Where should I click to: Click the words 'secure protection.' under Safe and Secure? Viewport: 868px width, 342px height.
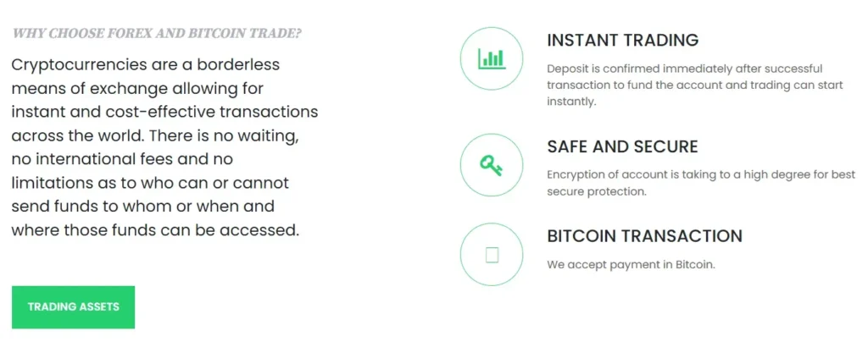pos(597,191)
